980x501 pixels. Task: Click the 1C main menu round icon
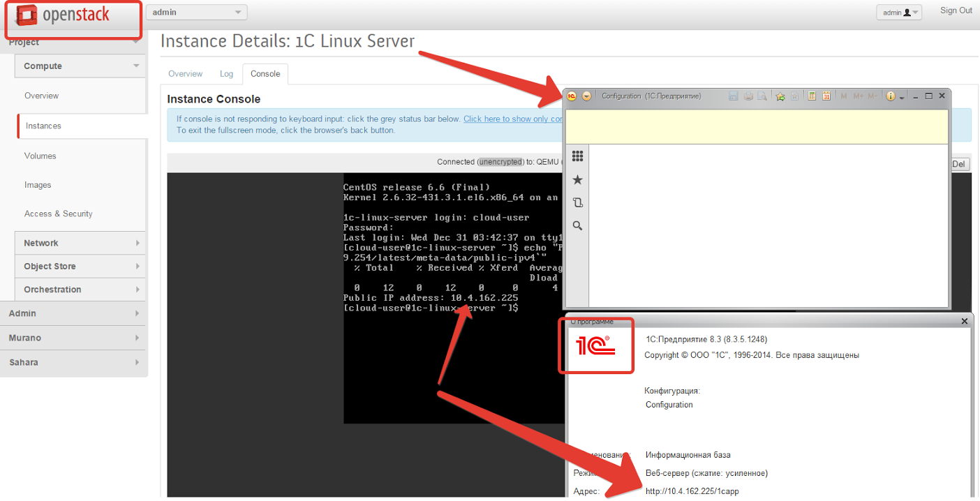click(572, 96)
